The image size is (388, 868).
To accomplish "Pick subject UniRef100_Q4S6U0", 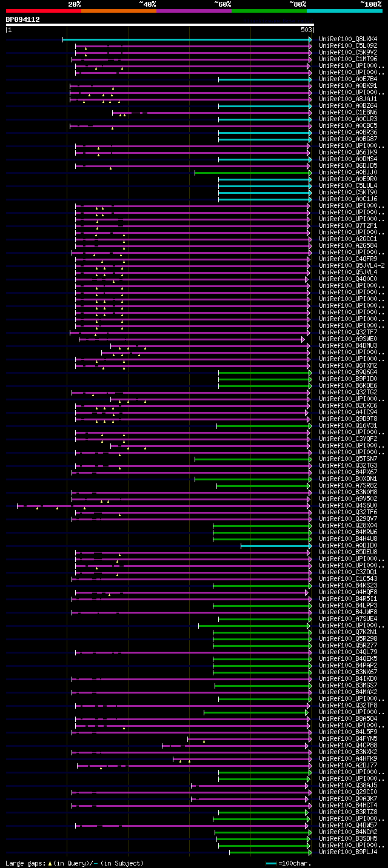I will pos(349,506).
